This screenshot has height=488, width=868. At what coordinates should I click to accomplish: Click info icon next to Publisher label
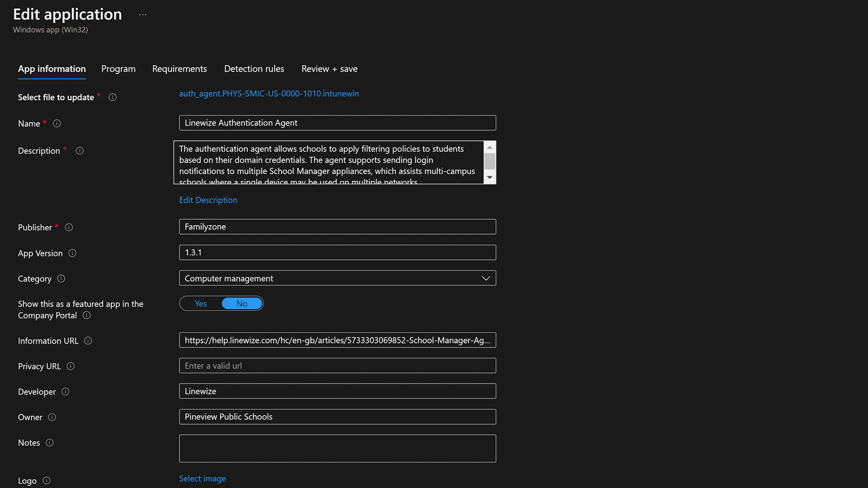click(69, 227)
